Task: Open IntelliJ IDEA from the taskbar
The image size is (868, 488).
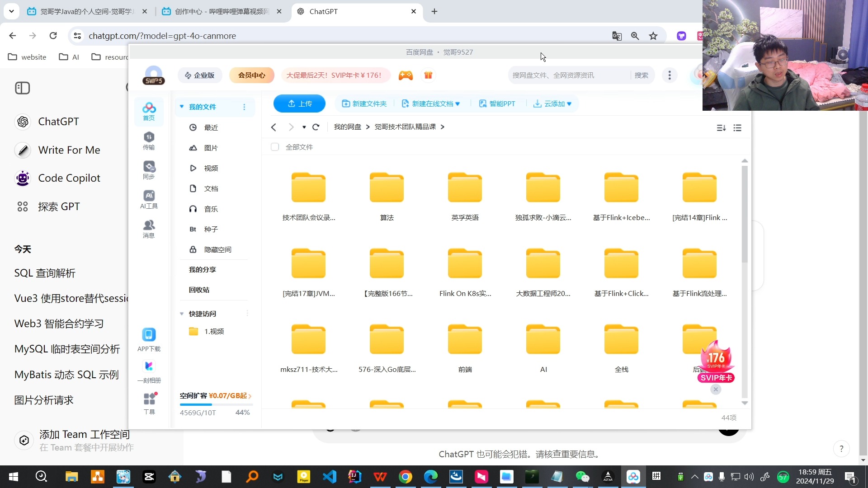Action: 355,477
